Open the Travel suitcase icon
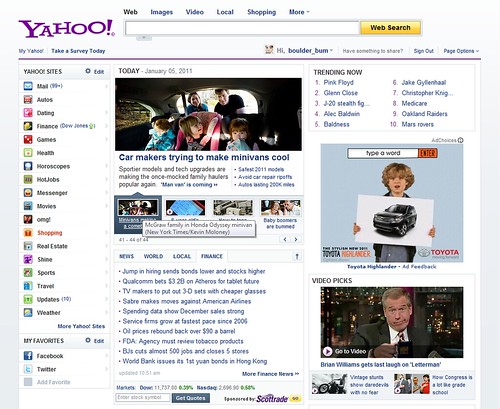This screenshot has width=500, height=409. tap(28, 286)
